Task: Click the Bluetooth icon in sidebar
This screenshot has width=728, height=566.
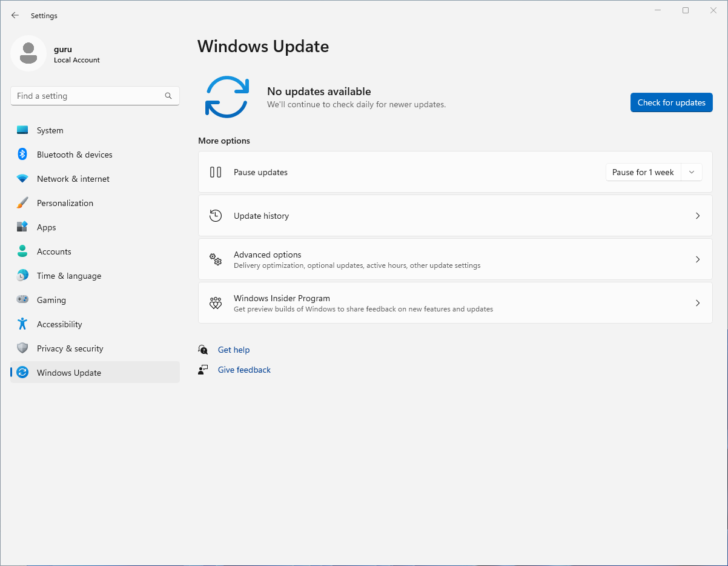Action: pos(22,155)
